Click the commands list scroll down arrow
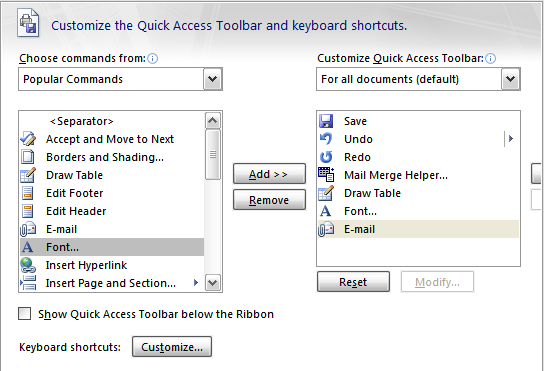544x371 pixels. (x=213, y=283)
